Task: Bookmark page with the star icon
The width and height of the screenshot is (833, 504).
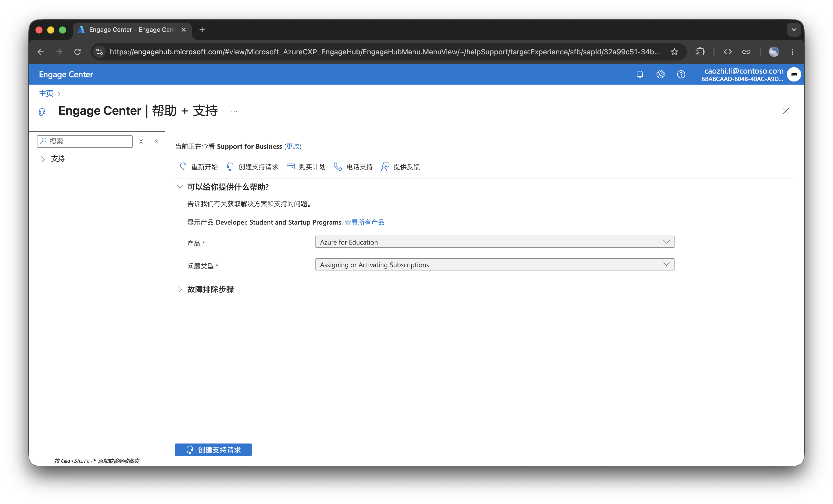Action: point(675,52)
